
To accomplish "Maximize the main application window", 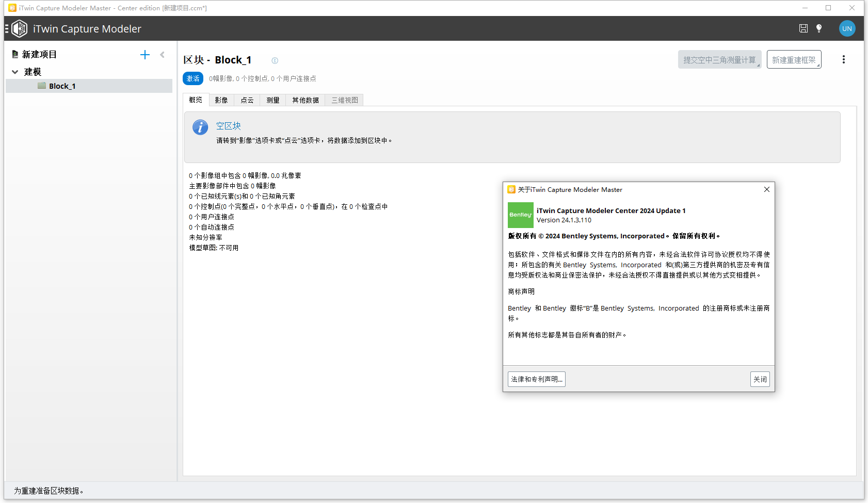I will (x=828, y=8).
